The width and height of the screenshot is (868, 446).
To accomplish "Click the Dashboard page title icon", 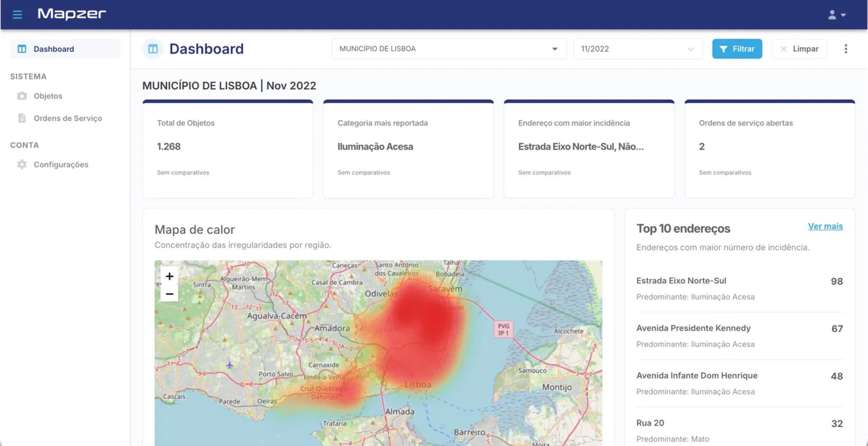I will pyautogui.click(x=153, y=49).
